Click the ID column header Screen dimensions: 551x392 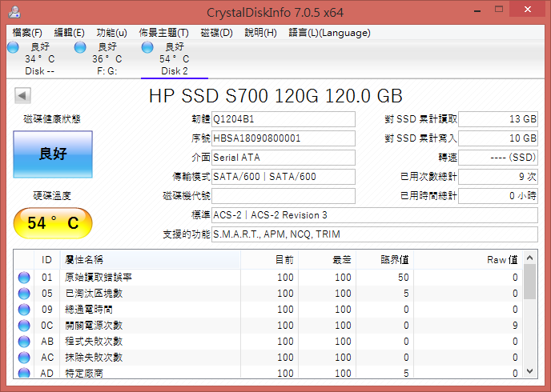(x=47, y=260)
